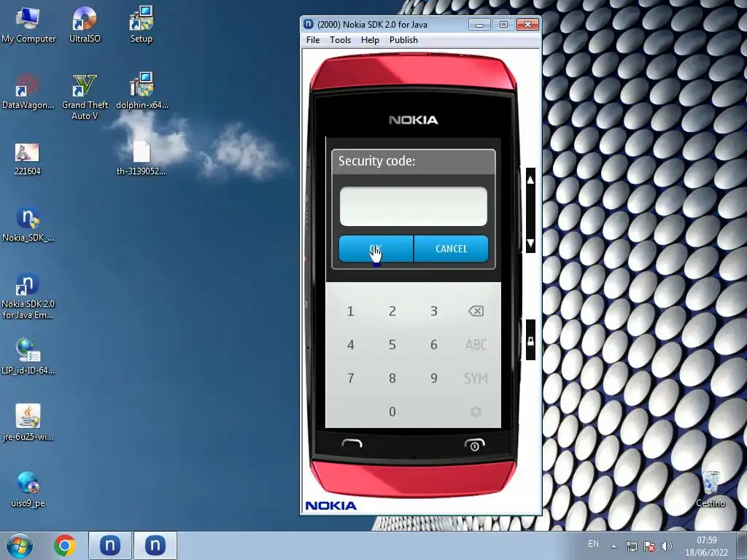The image size is (747, 560).
Task: Select the Setup desktop icon
Action: coord(141,25)
